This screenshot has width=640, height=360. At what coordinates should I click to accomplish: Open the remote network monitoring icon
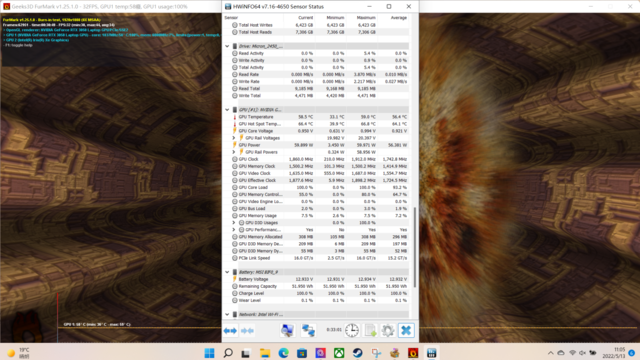click(309, 331)
